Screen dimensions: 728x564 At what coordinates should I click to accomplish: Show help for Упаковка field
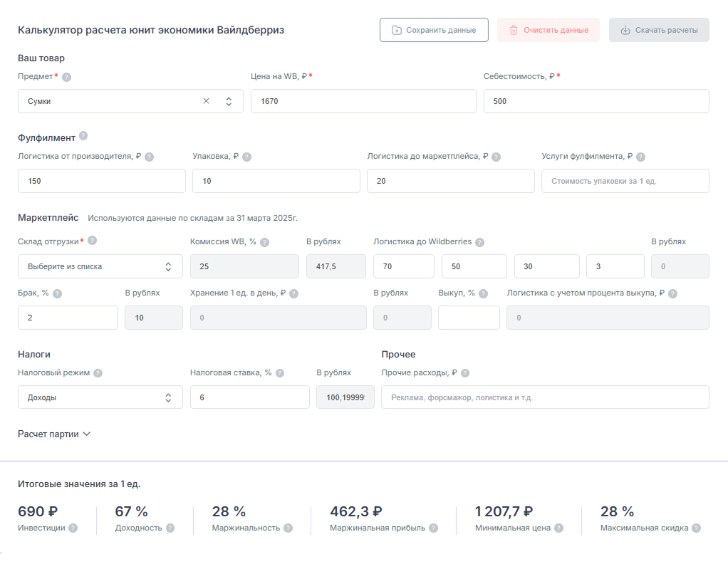tap(247, 157)
